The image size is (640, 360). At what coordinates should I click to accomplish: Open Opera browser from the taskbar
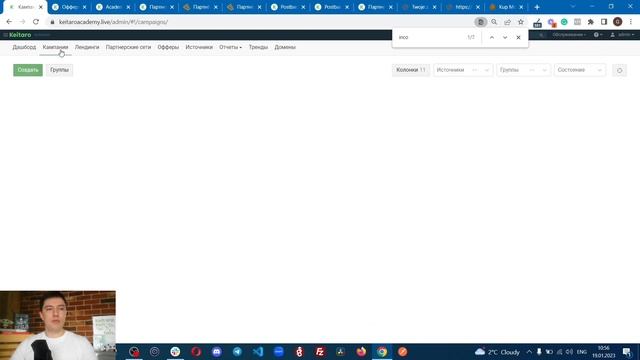[196, 352]
